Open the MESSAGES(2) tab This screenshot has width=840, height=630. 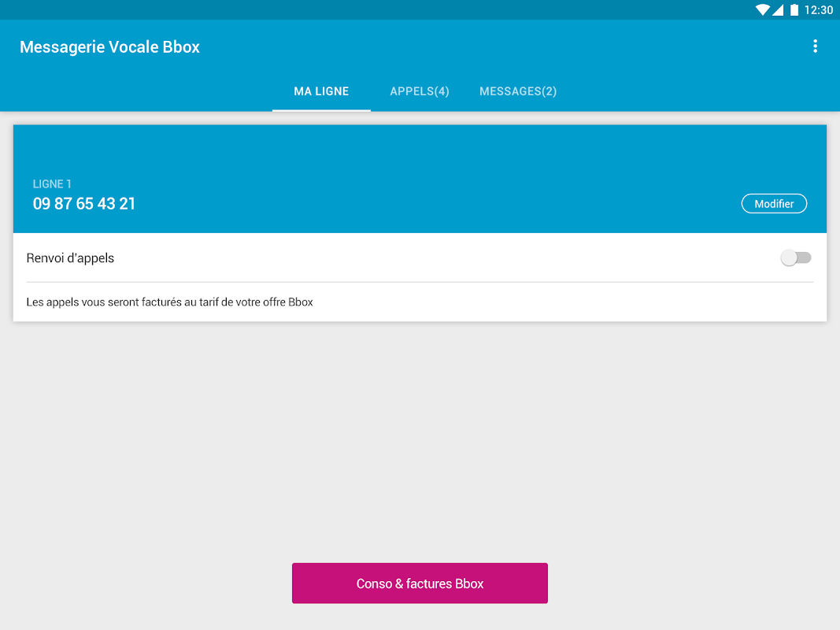pyautogui.click(x=518, y=91)
